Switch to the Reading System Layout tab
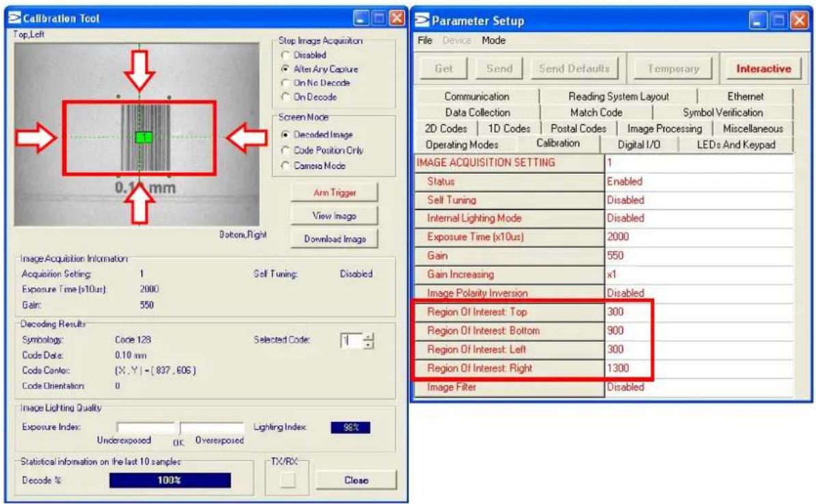Screen dimensions: 816x504 (x=618, y=96)
